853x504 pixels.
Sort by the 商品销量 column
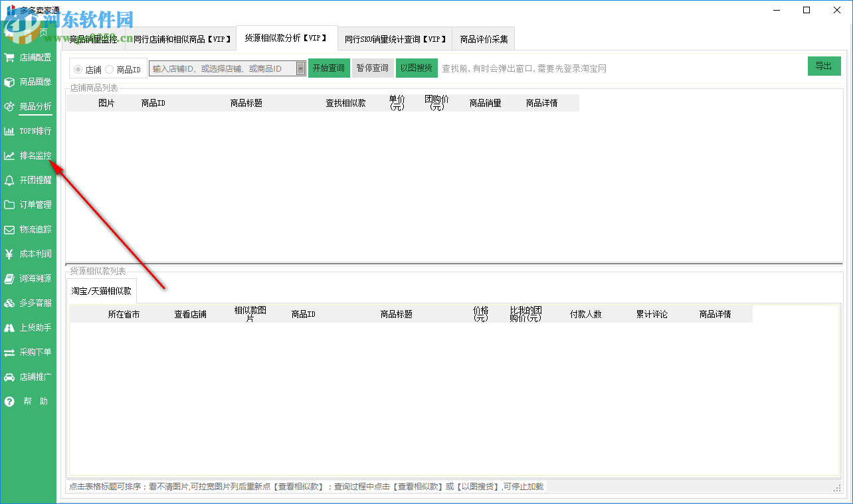[485, 103]
